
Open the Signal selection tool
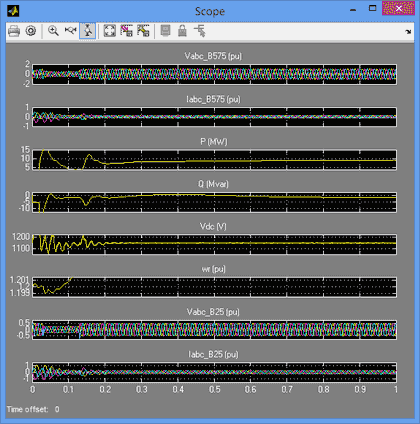coord(200,31)
